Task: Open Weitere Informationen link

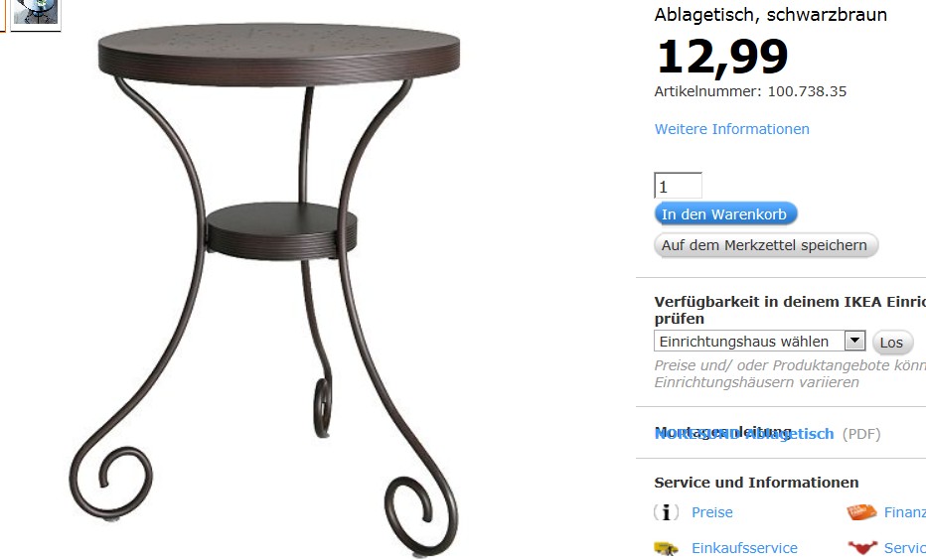Action: [731, 129]
